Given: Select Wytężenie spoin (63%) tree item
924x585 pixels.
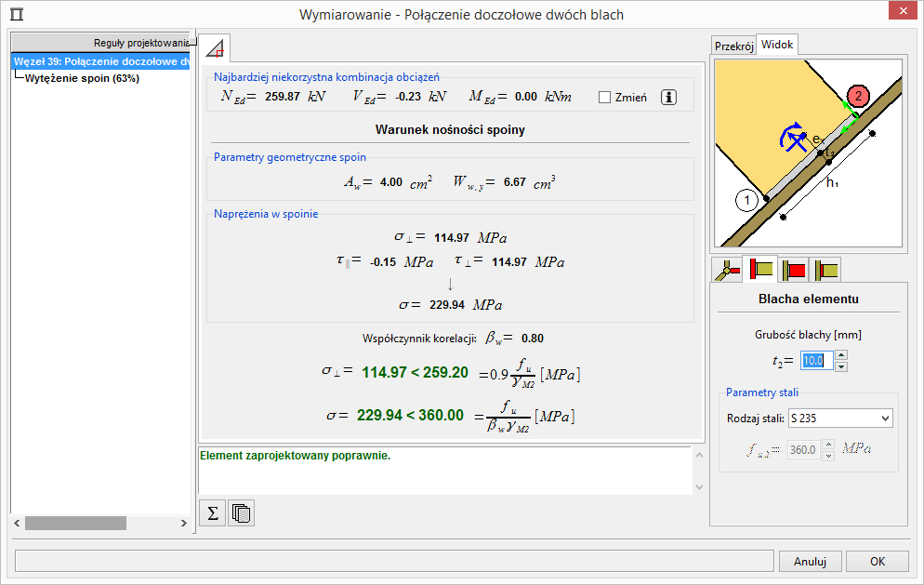Looking at the screenshot, I should (83, 78).
